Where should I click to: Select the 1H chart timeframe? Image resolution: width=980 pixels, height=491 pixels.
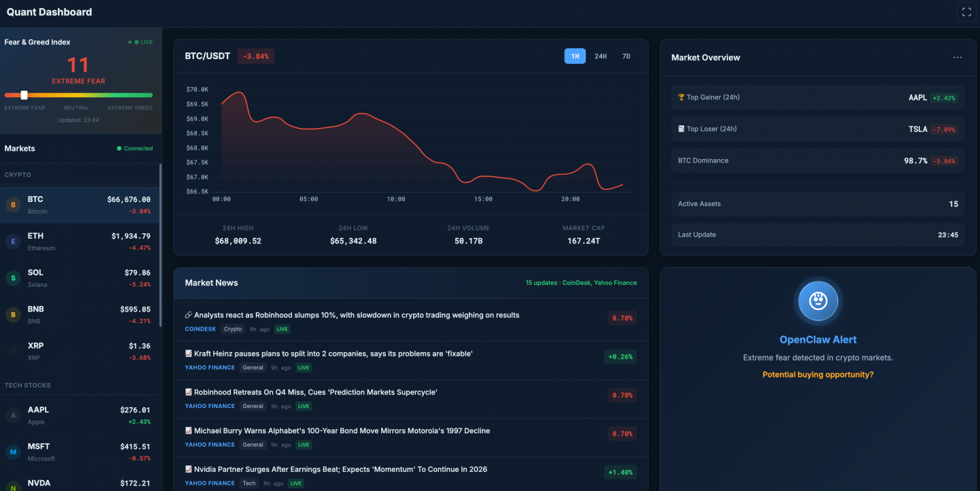click(x=574, y=56)
